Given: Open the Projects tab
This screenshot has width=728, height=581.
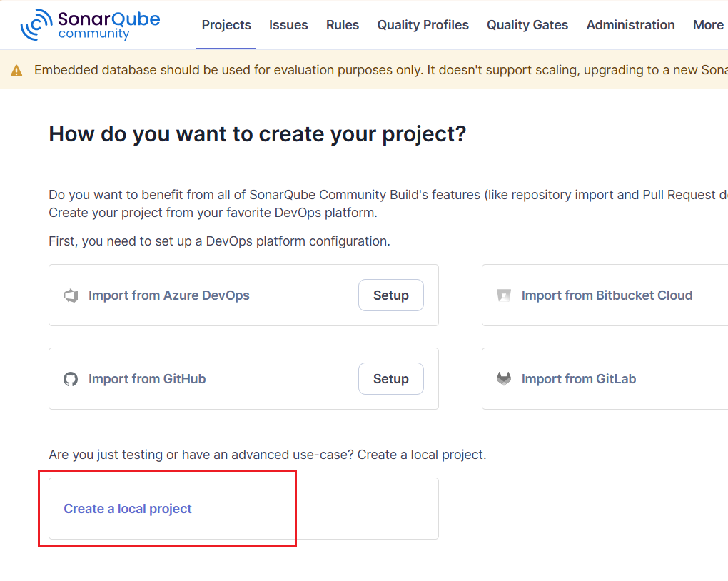Looking at the screenshot, I should pyautogui.click(x=226, y=24).
